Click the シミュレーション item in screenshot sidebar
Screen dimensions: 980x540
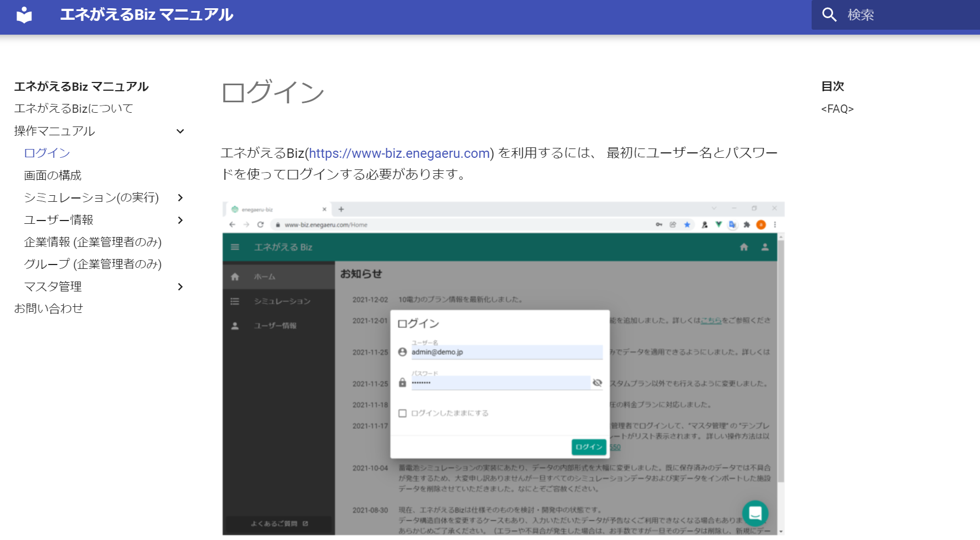click(x=279, y=301)
